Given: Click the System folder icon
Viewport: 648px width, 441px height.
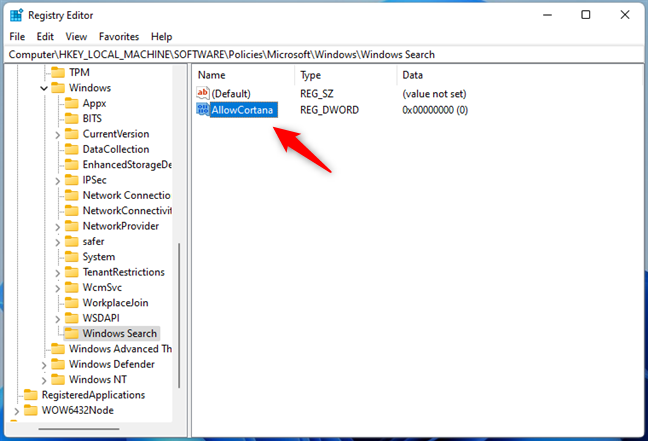Looking at the screenshot, I should pyautogui.click(x=71, y=256).
